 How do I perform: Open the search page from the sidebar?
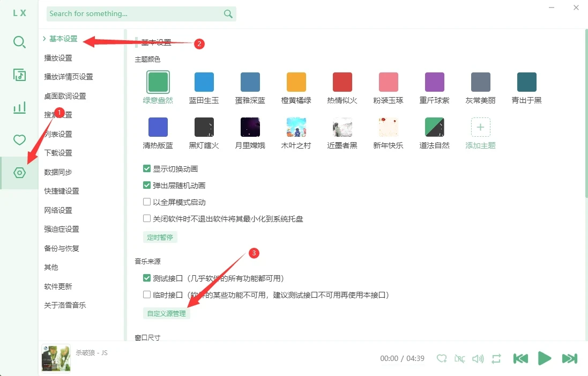(19, 42)
